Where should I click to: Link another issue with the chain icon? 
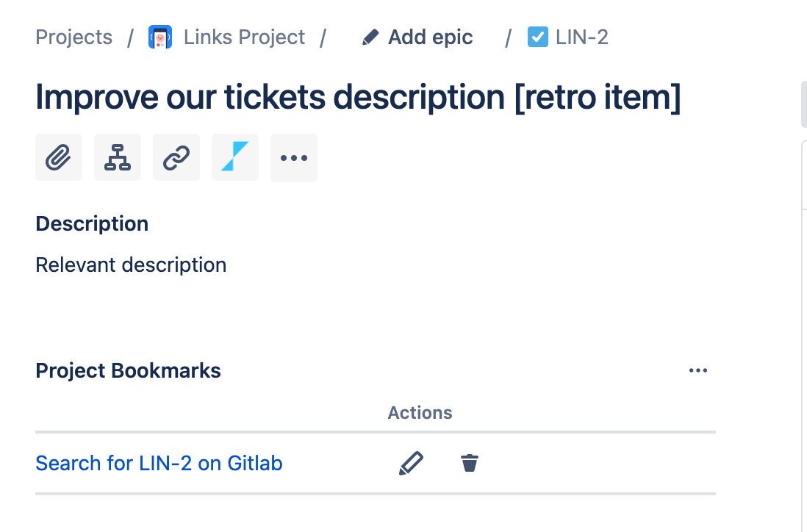pyautogui.click(x=176, y=157)
